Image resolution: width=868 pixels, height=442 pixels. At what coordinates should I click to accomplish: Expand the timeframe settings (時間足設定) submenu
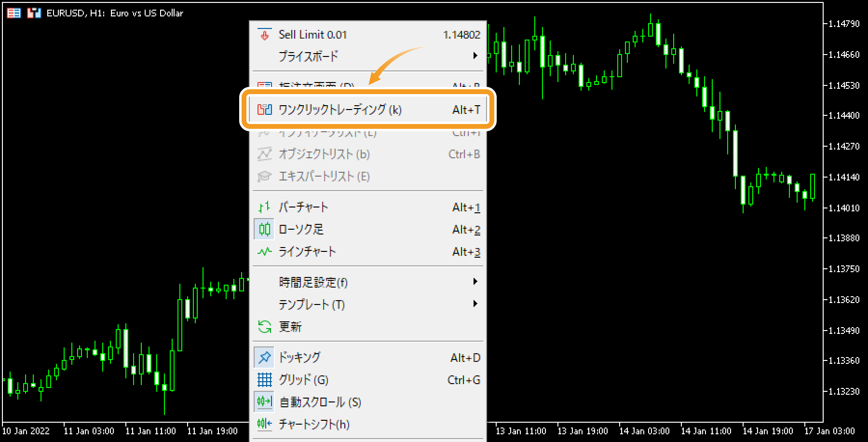tap(475, 282)
